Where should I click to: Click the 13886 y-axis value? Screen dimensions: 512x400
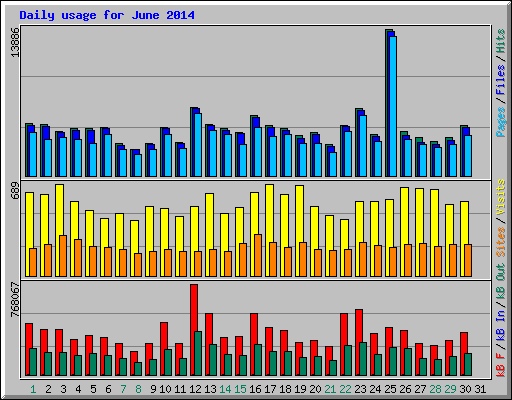(x=15, y=42)
